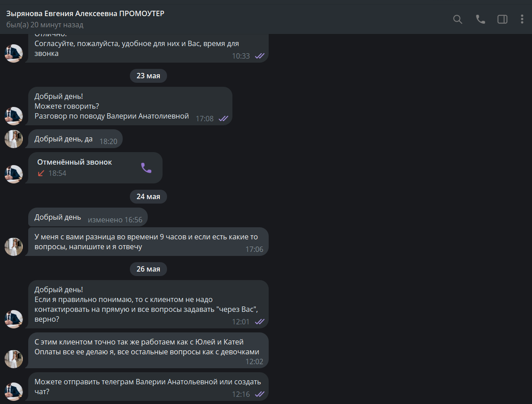Select the 'Отменённый звонок' call bubble
Image resolution: width=532 pixels, height=404 pixels.
(x=95, y=168)
